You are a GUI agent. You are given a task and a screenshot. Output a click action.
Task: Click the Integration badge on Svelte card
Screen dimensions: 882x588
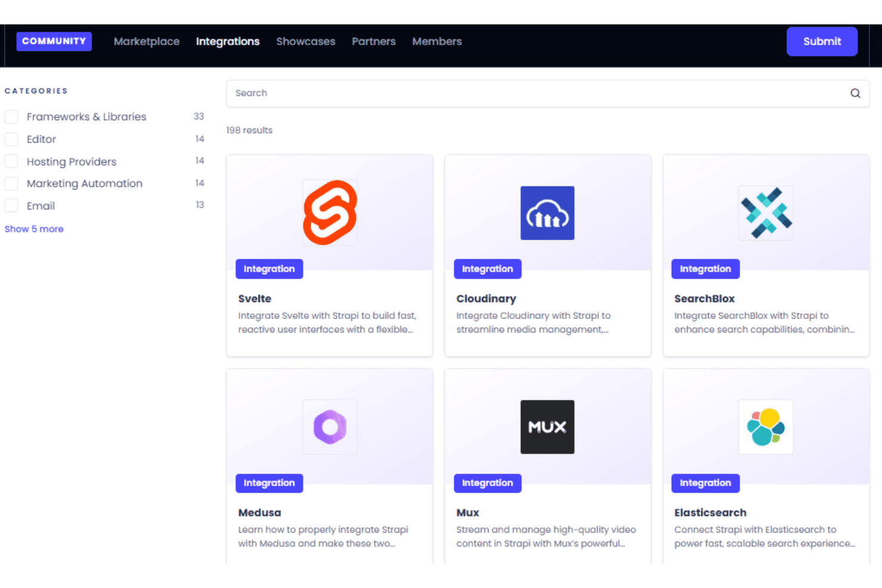(269, 269)
